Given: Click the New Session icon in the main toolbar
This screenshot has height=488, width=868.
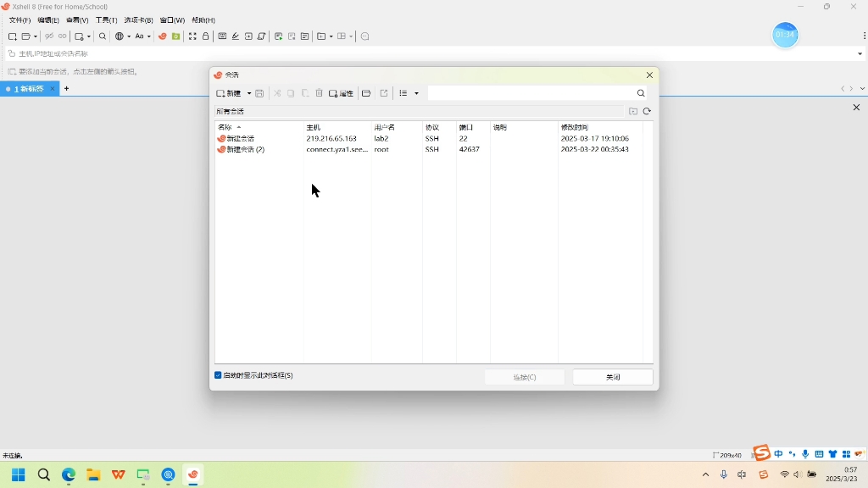Looking at the screenshot, I should (12, 36).
